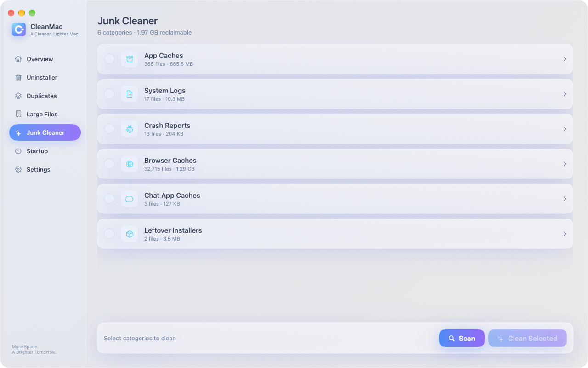Click the "Junk Cleaner" page heading

[127, 21]
